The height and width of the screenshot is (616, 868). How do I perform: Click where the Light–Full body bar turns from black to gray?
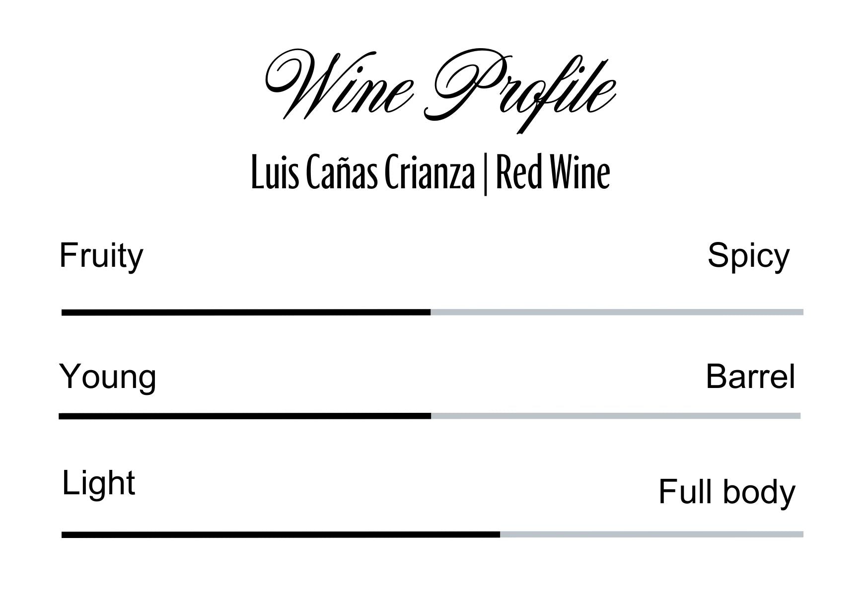click(500, 535)
